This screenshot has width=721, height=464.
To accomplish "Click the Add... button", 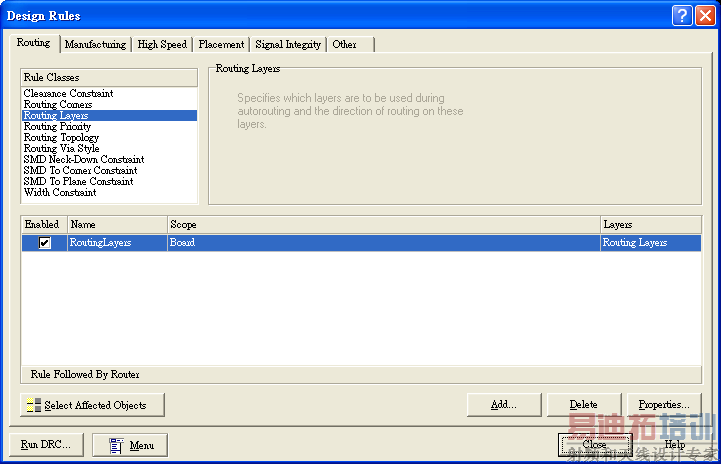I will tap(504, 405).
